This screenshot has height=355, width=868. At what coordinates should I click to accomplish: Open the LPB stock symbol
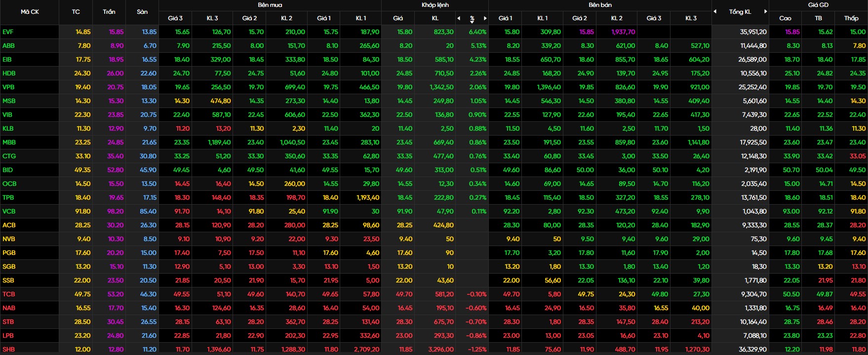click(x=8, y=335)
